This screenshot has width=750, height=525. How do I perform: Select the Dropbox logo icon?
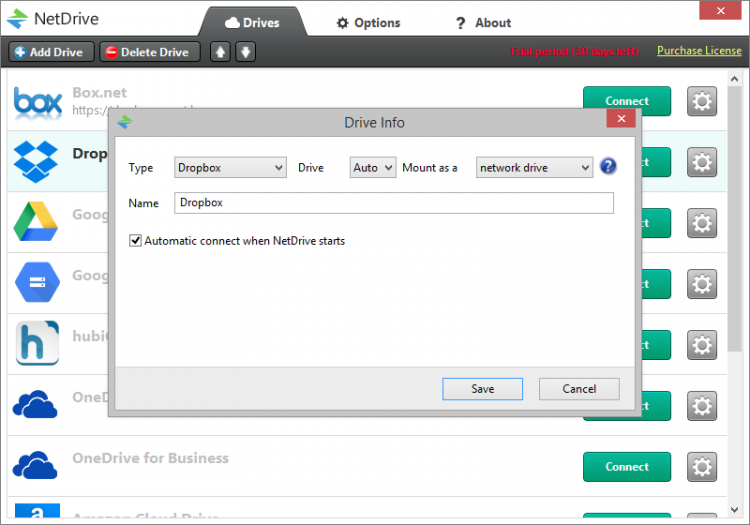[x=36, y=162]
